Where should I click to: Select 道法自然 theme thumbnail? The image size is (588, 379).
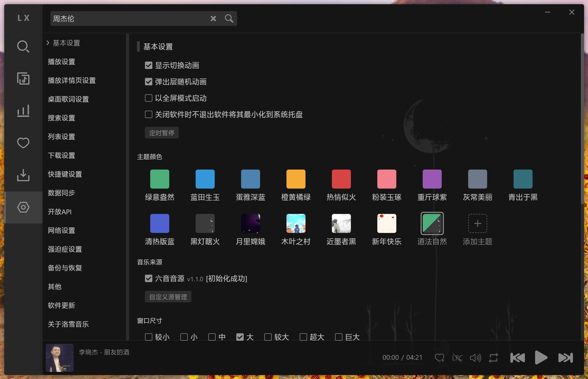(x=432, y=223)
